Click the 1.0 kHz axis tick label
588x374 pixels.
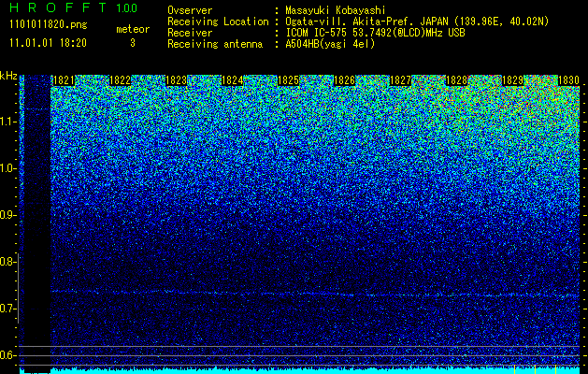pos(7,168)
